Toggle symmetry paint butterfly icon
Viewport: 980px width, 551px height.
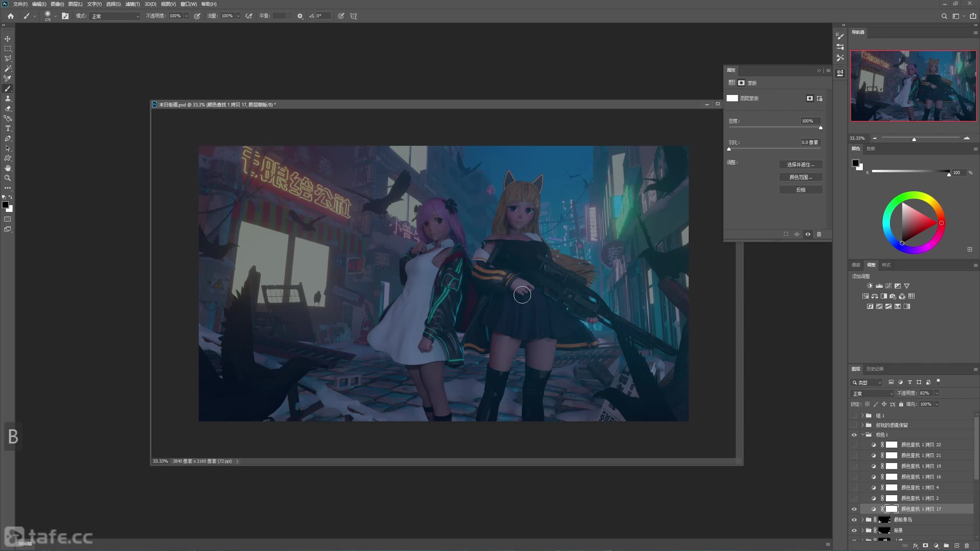tap(353, 16)
